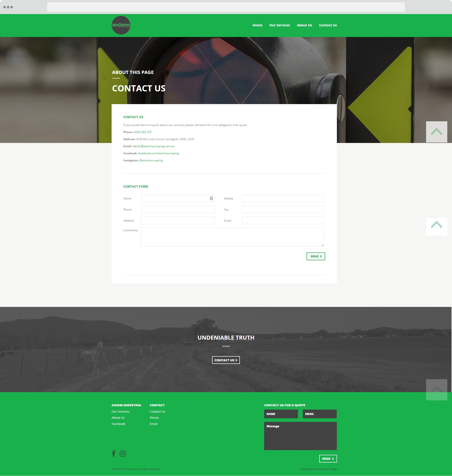Click the footer SEND button for quote
The image size is (452, 476).
(327, 459)
